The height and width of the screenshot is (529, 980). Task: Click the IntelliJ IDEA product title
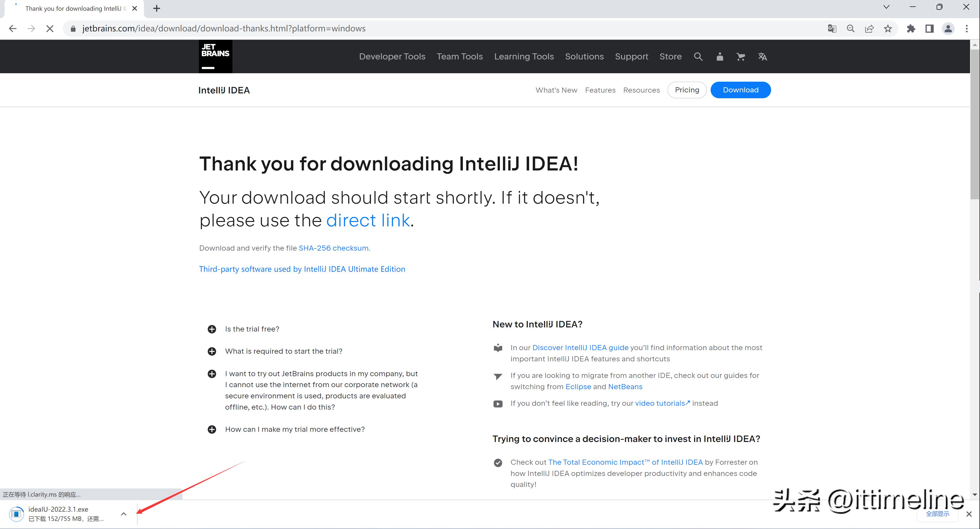pyautogui.click(x=224, y=90)
